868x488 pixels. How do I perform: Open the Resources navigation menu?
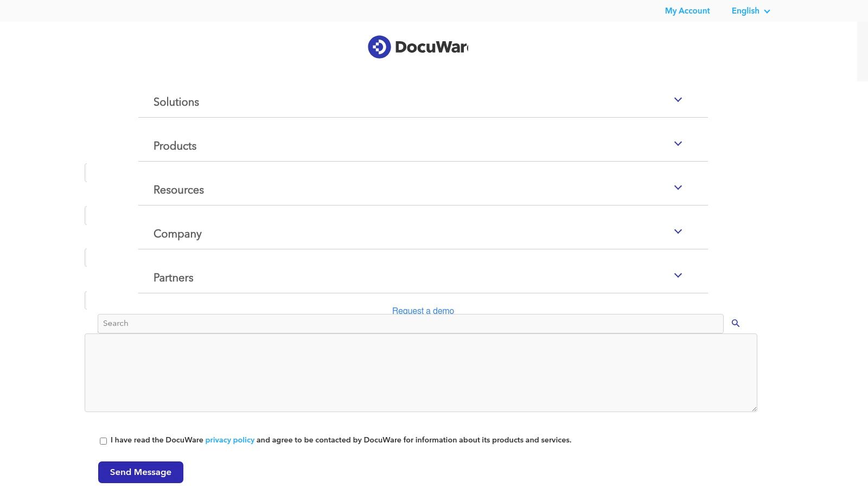pos(178,190)
